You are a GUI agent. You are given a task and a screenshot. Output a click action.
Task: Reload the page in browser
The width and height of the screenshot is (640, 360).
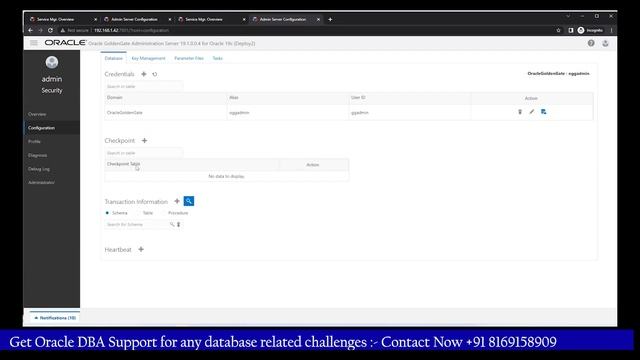50,30
